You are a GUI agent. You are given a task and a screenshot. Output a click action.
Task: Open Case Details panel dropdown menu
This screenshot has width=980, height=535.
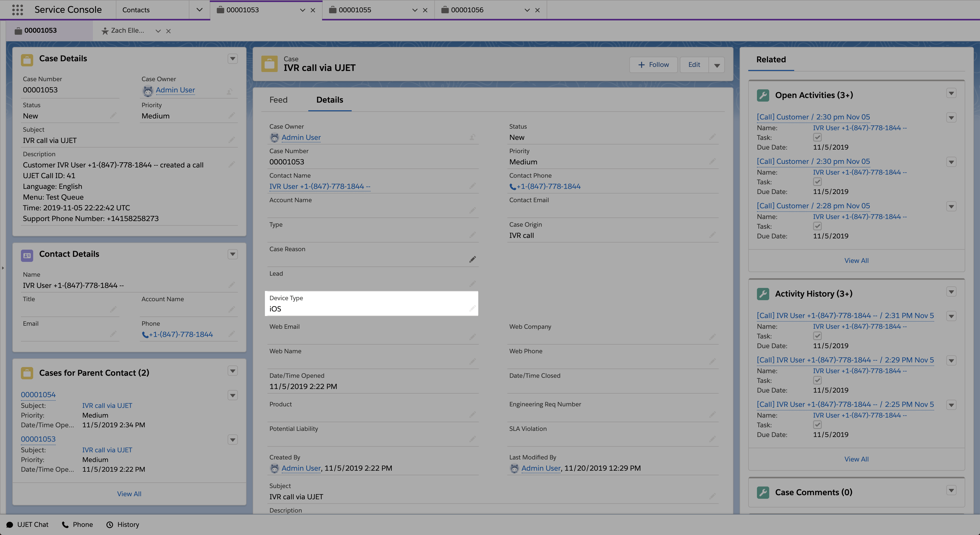(232, 59)
